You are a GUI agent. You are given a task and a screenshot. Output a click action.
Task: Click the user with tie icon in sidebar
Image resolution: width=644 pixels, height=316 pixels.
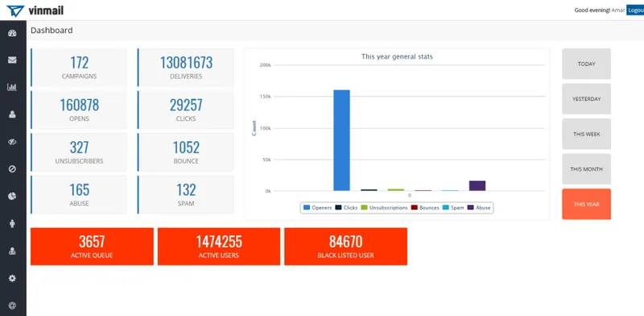12,251
